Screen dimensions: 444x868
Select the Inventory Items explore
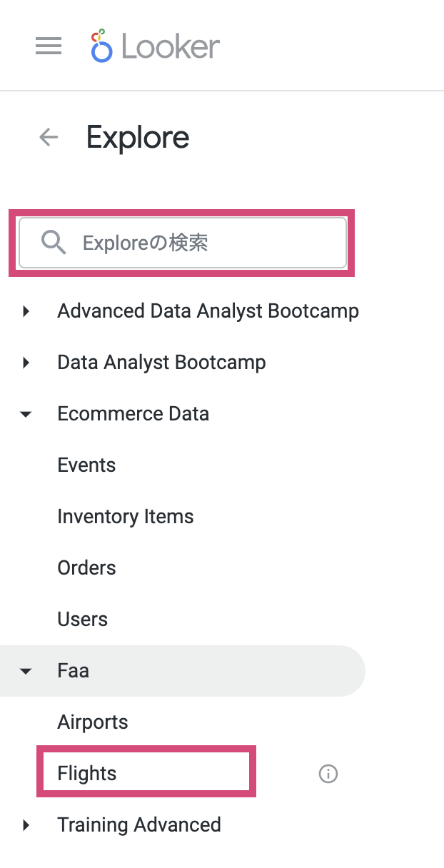(125, 516)
